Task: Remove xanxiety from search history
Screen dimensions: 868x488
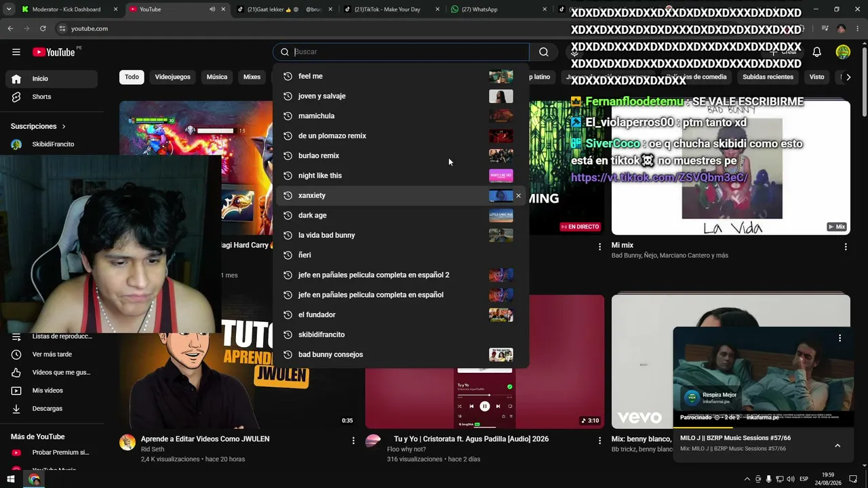Action: click(x=519, y=196)
